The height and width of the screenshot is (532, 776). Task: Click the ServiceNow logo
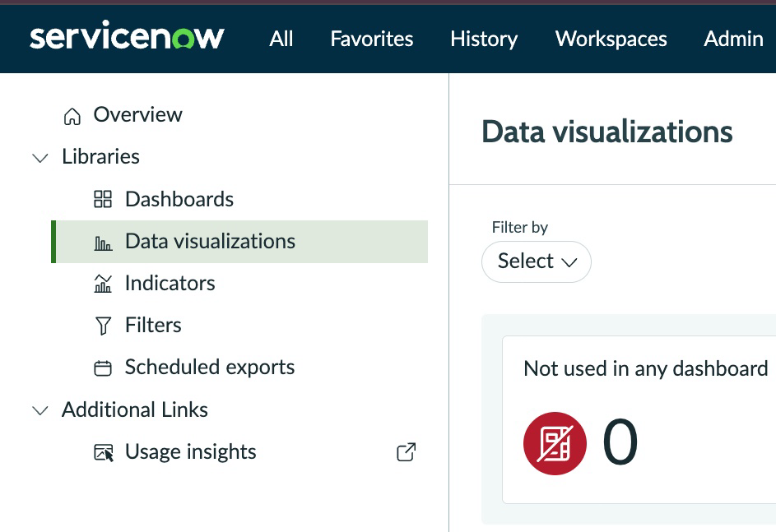coord(127,35)
